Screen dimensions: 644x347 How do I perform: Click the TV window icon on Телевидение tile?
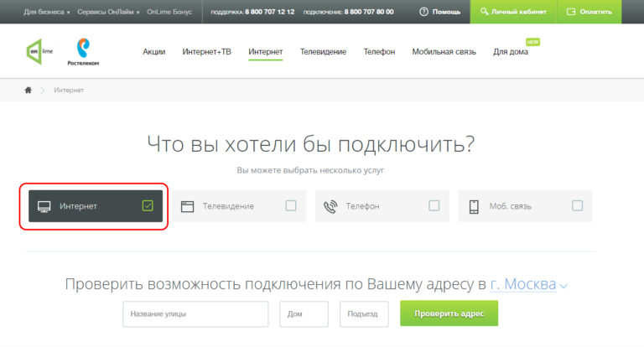(187, 205)
